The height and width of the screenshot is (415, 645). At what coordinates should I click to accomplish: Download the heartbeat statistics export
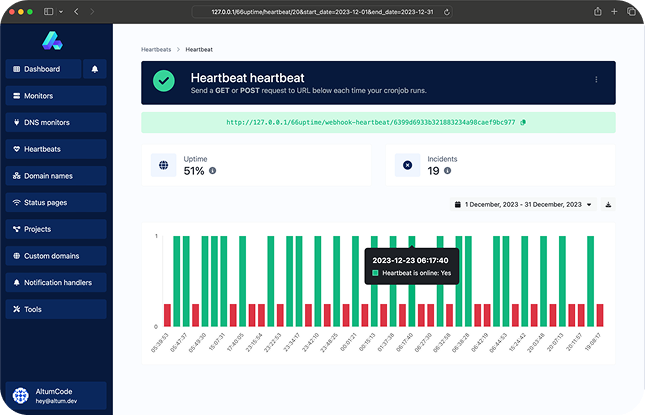click(x=608, y=204)
